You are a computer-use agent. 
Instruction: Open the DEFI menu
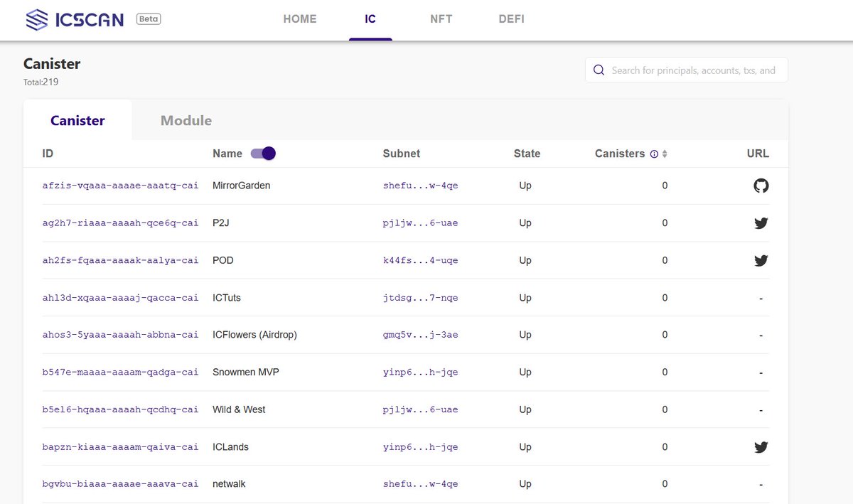coord(512,19)
